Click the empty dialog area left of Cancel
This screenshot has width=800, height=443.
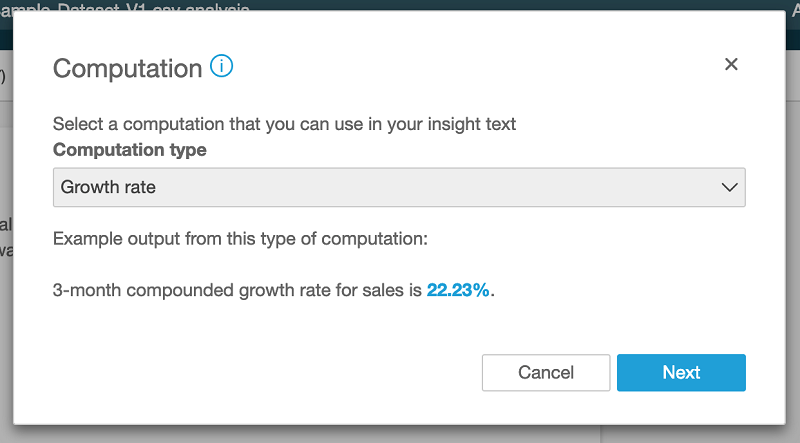tap(260, 372)
